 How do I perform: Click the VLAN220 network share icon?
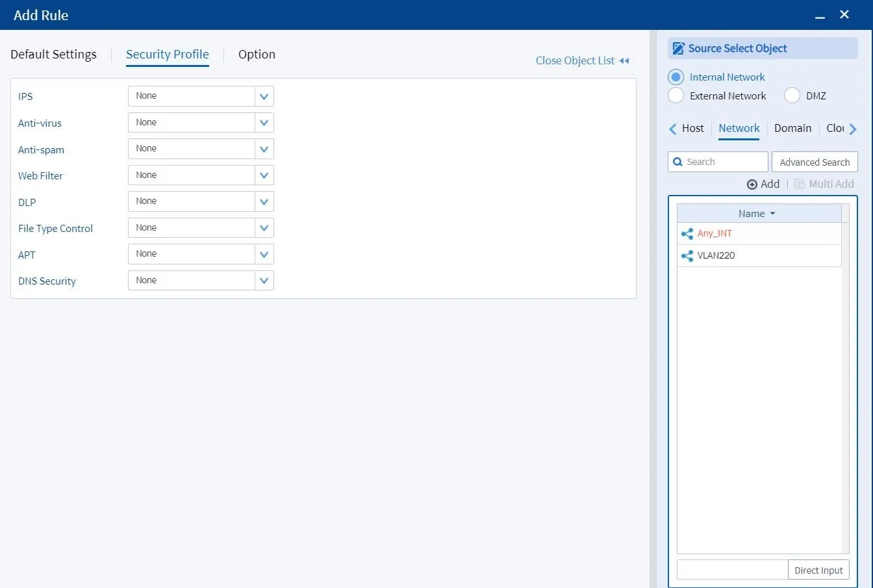(687, 256)
